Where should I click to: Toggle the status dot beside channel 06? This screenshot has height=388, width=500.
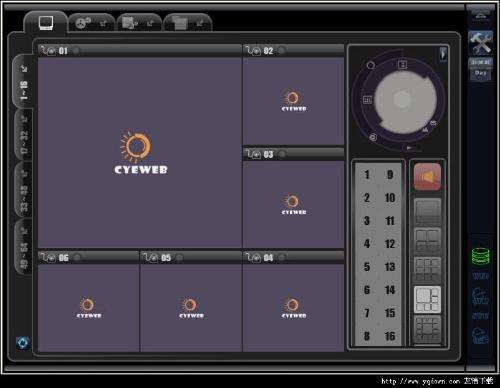click(77, 257)
